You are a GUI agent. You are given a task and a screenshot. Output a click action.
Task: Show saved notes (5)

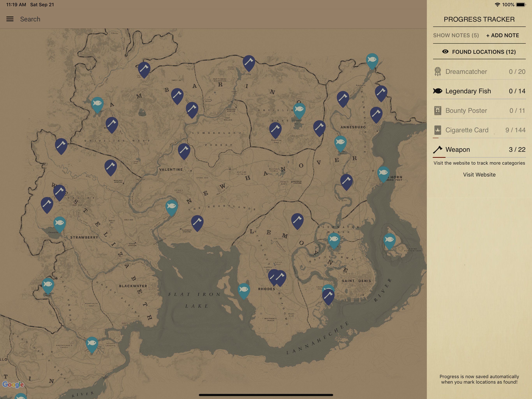[456, 35]
